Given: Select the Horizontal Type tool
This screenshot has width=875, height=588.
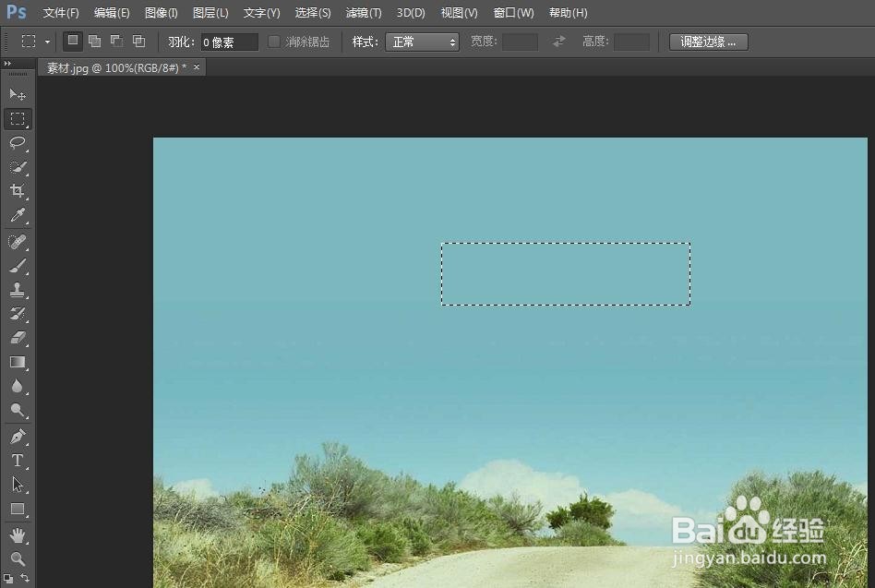Looking at the screenshot, I should [x=18, y=461].
